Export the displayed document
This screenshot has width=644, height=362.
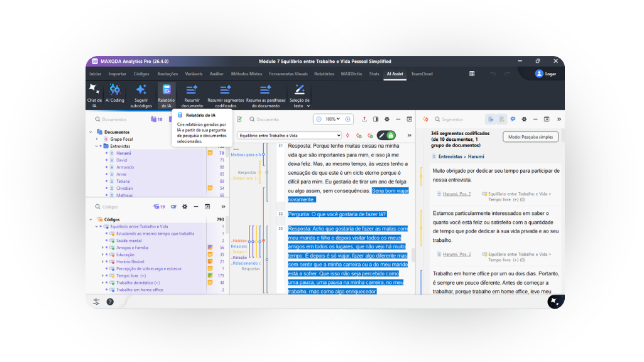[x=364, y=119]
